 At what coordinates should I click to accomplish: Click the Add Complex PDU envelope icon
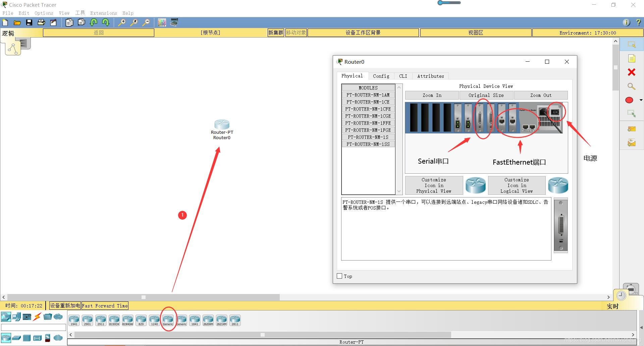coord(632,143)
